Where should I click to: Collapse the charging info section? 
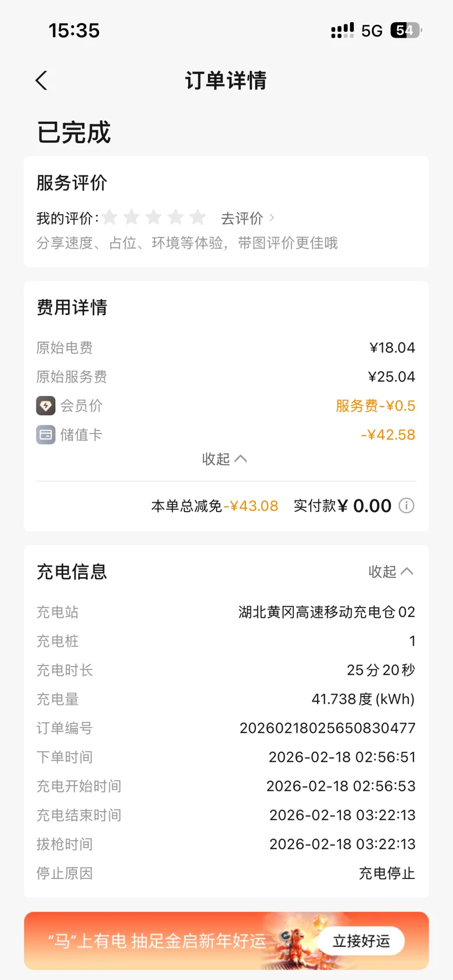click(x=391, y=572)
